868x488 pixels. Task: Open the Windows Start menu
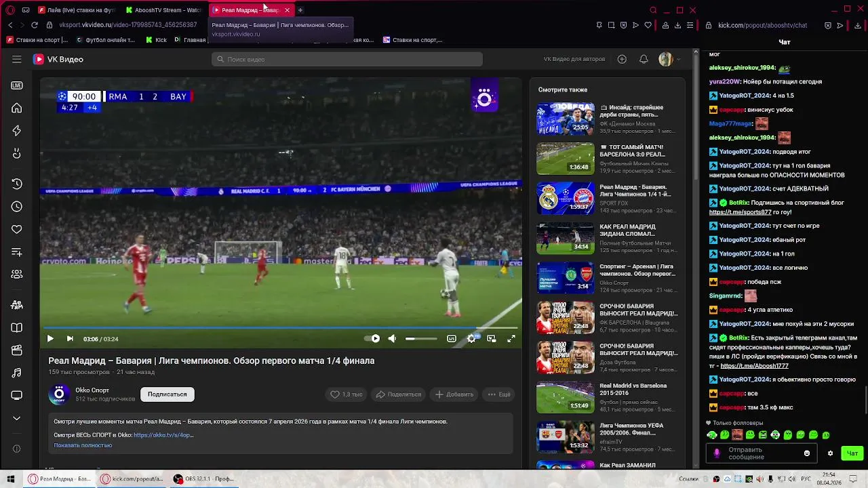pyautogui.click(x=11, y=479)
